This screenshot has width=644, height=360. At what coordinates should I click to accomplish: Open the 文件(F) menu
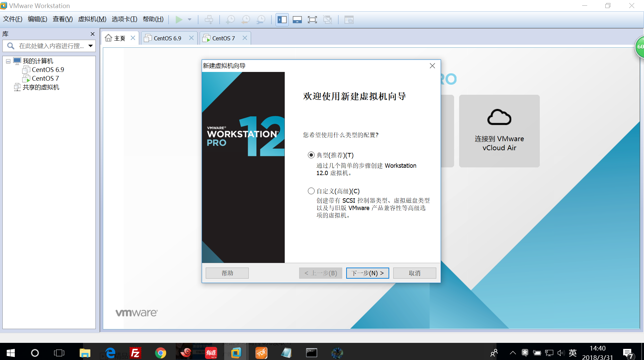pyautogui.click(x=13, y=19)
